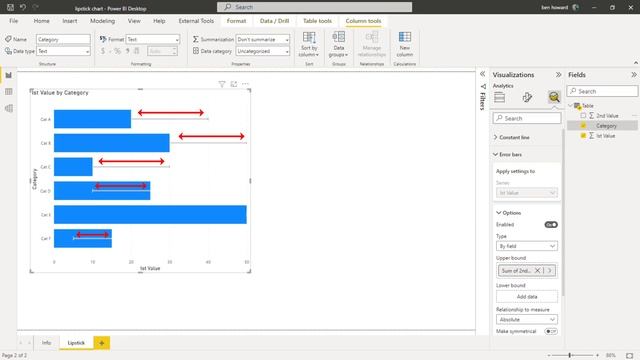Open the Format ribbon tab
This screenshot has width=640, height=360.
(236, 21)
